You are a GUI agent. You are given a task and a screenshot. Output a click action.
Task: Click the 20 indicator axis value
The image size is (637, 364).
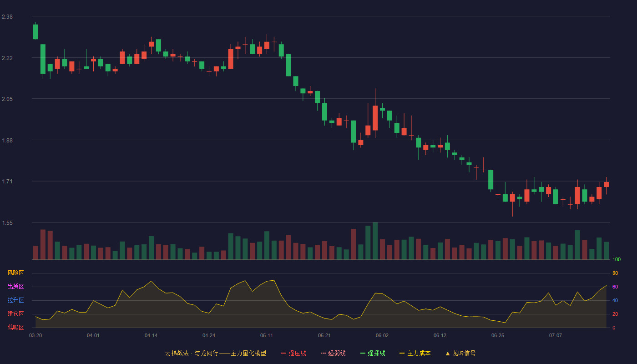tap(615, 314)
